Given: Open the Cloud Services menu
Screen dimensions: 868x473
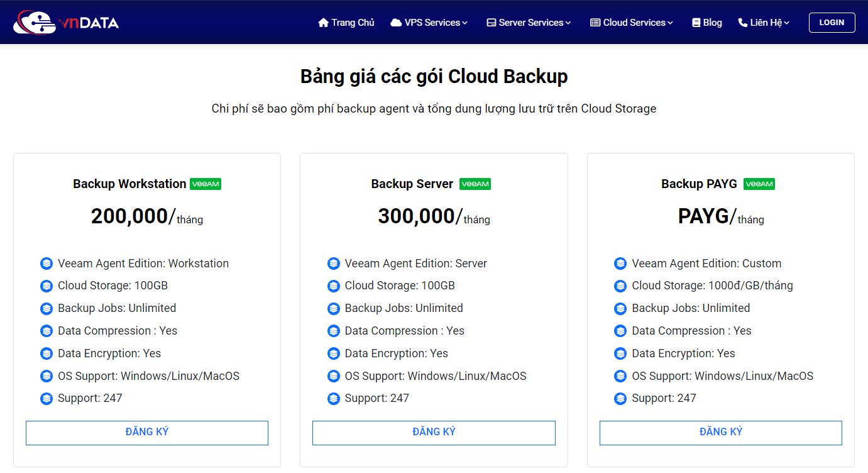Looking at the screenshot, I should click(x=632, y=23).
